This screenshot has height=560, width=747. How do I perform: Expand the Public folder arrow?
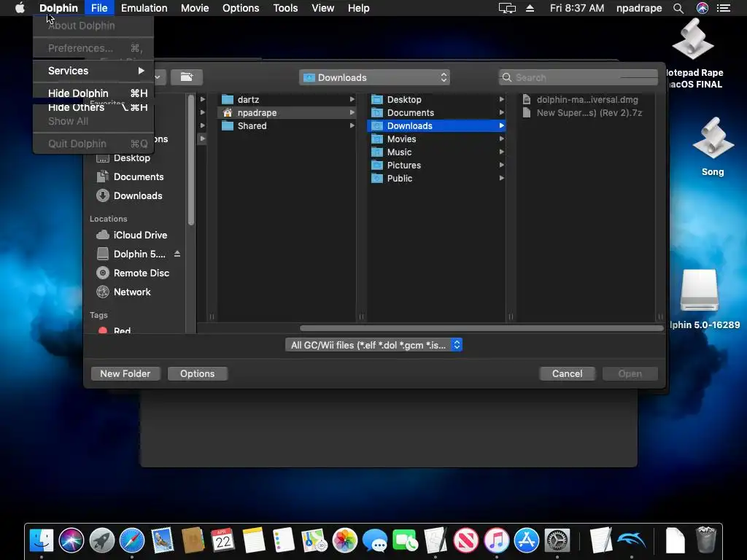502,178
